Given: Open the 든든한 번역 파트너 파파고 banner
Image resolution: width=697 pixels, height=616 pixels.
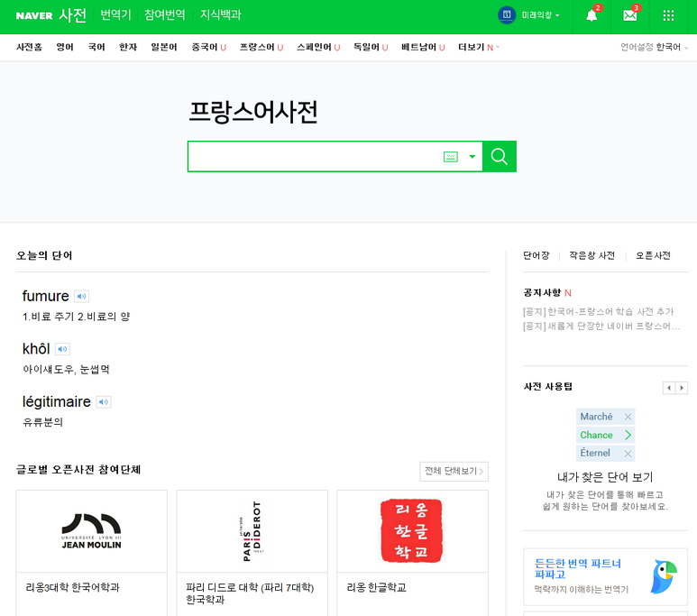Looking at the screenshot, I should point(605,577).
